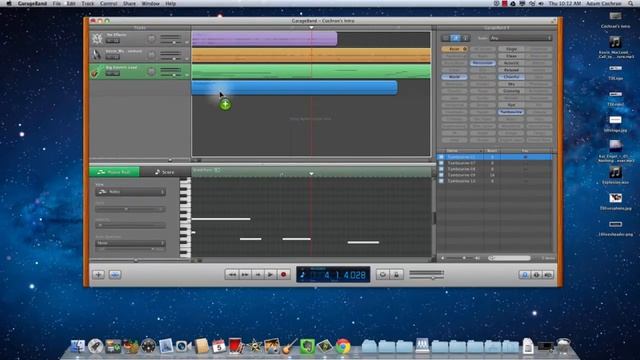Toggle the Percussion keyword button
Screen dimensions: 640x360
pyautogui.click(x=483, y=63)
